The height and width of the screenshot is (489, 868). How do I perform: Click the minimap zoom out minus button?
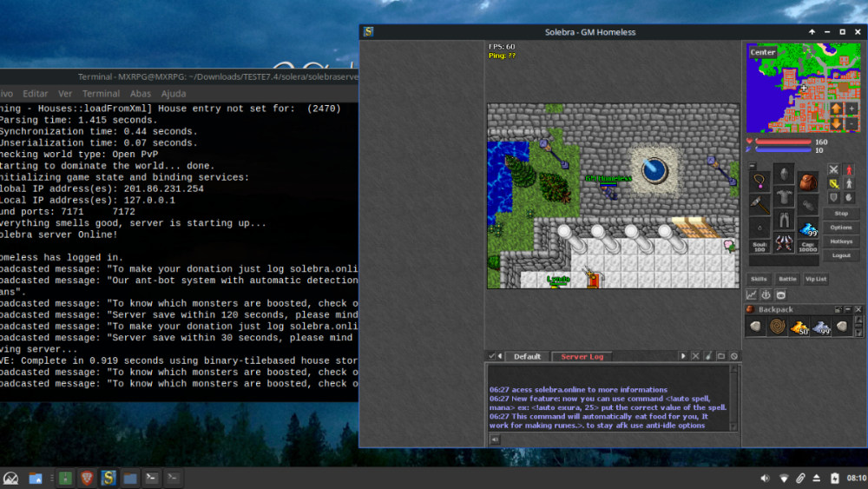coord(852,125)
